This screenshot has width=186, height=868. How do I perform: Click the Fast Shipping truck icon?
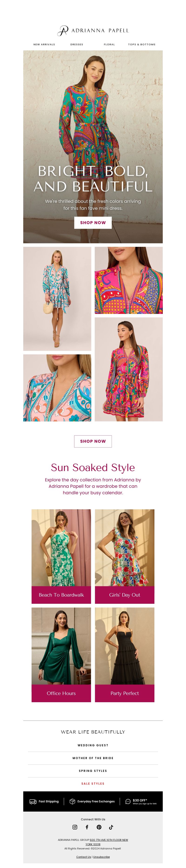tap(33, 801)
